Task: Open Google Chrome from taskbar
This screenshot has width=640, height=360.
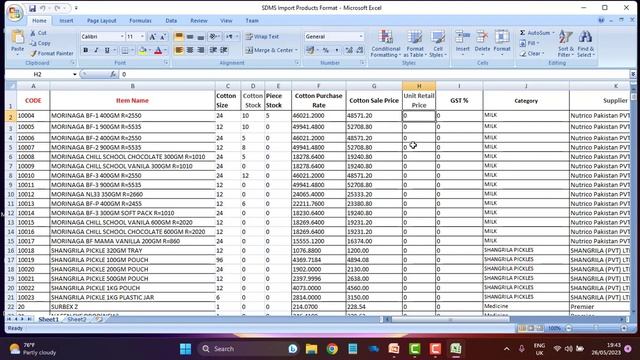Action: point(332,349)
